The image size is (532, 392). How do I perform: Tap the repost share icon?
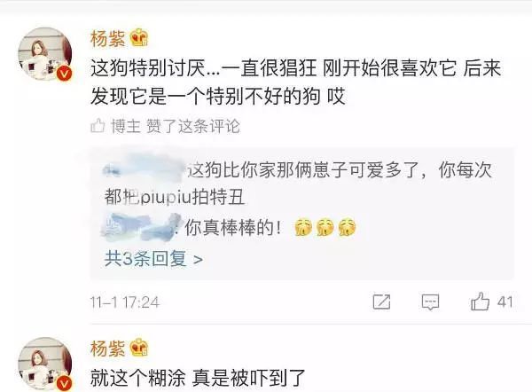click(381, 302)
